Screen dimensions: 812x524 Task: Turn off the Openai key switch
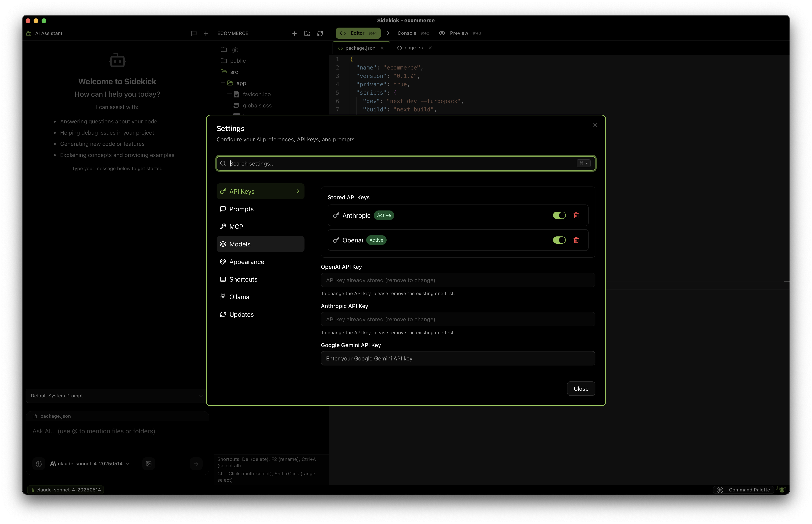coord(559,240)
